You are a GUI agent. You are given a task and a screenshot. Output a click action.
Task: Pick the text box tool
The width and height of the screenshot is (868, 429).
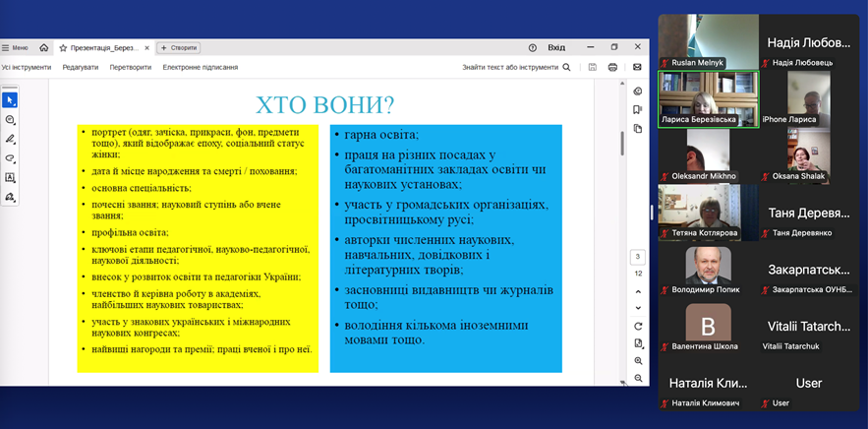(x=10, y=178)
